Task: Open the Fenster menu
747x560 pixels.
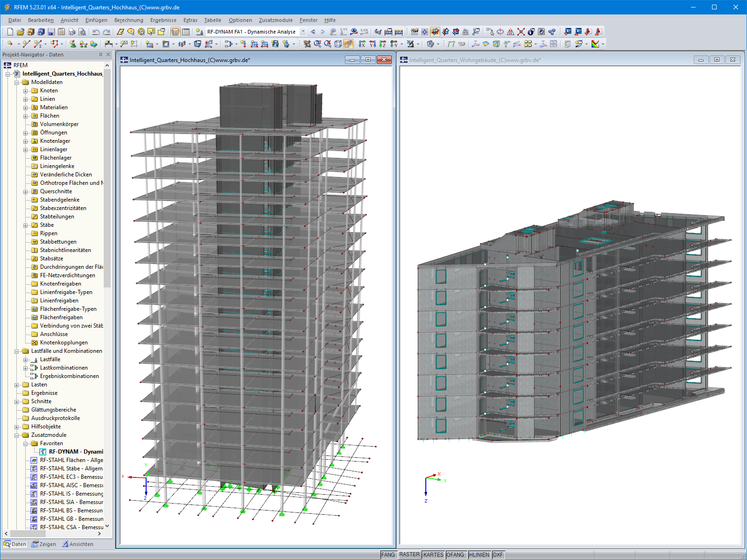Action: [309, 20]
